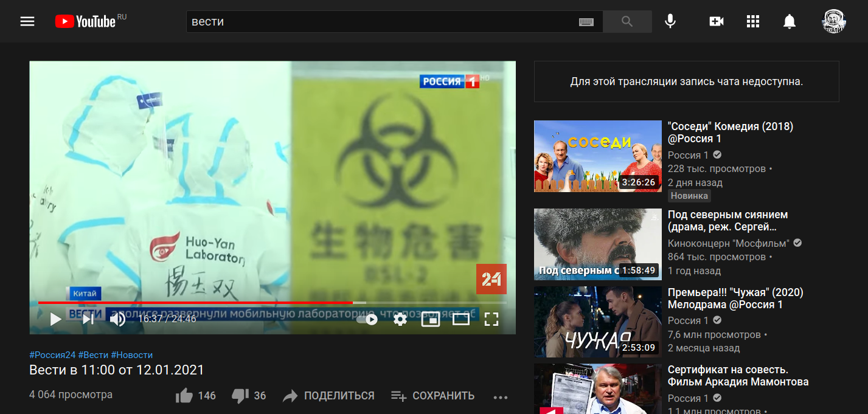This screenshot has height=414, width=868.
Task: Click the Новинка badge
Action: [x=690, y=196]
